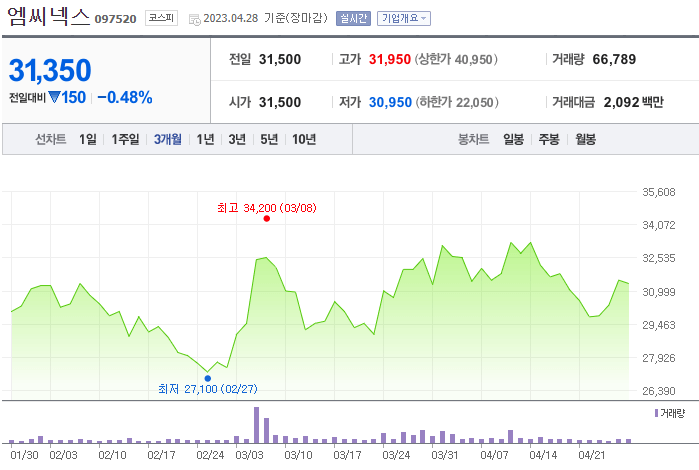Click the 35,608 price axis label
699x470 pixels.
pos(658,192)
